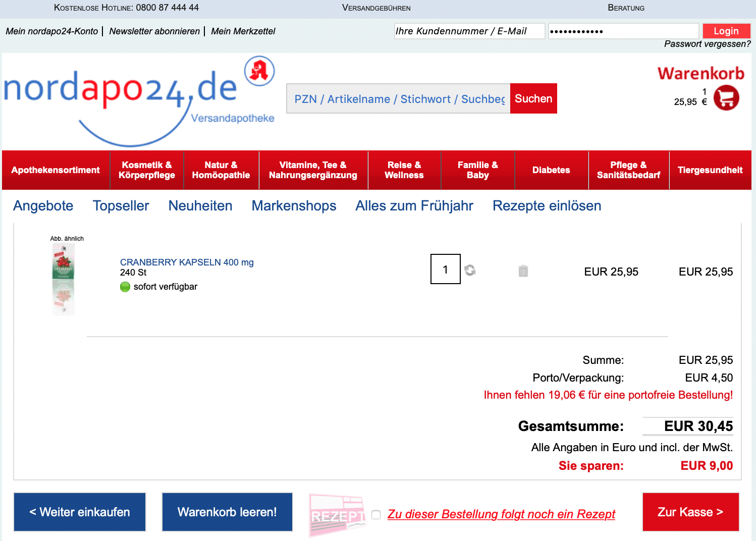Screen dimensions: 756x541
Task: Click the Porto/Verpackung EUR 4,50 value
Action: click(709, 377)
